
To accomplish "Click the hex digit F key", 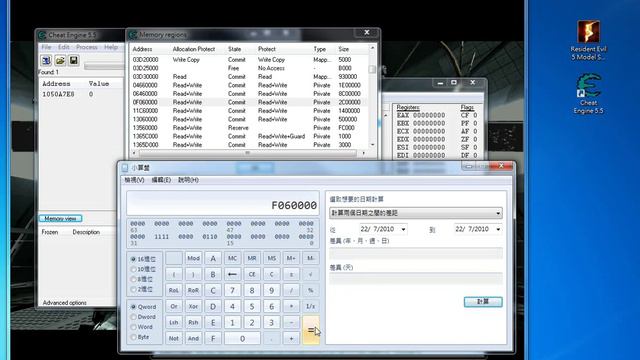I will [x=213, y=338].
